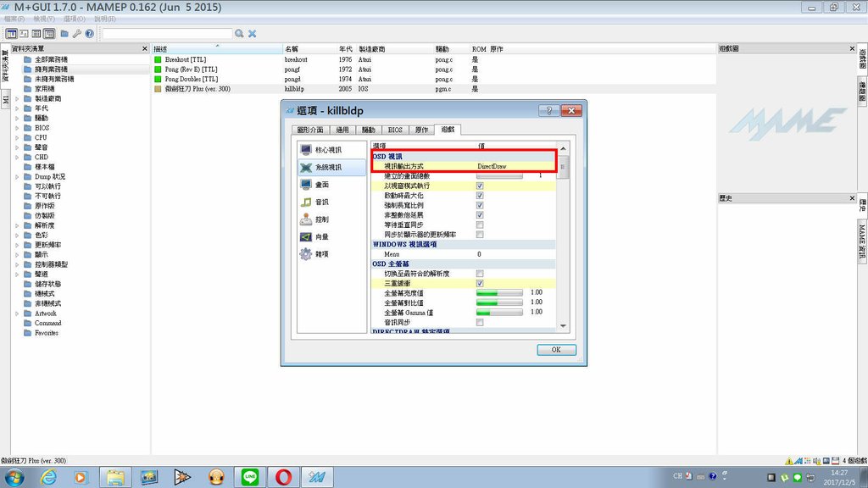Open the search folder icon in the toolbar
868x488 pixels.
pyautogui.click(x=64, y=34)
